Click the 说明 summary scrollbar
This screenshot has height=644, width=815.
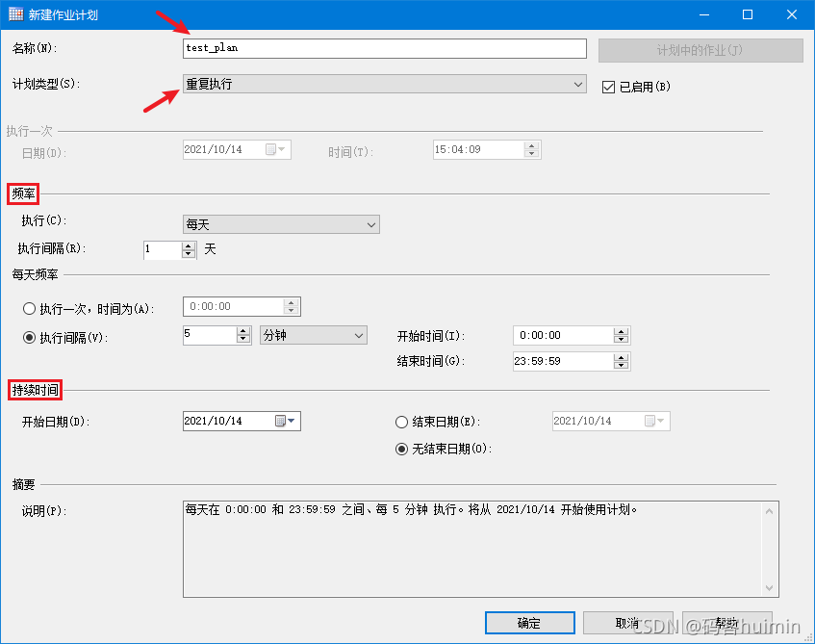coord(772,549)
